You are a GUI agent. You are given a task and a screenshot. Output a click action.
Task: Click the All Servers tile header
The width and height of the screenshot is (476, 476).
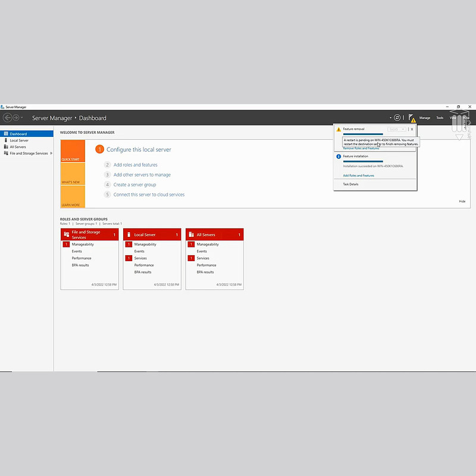(215, 234)
